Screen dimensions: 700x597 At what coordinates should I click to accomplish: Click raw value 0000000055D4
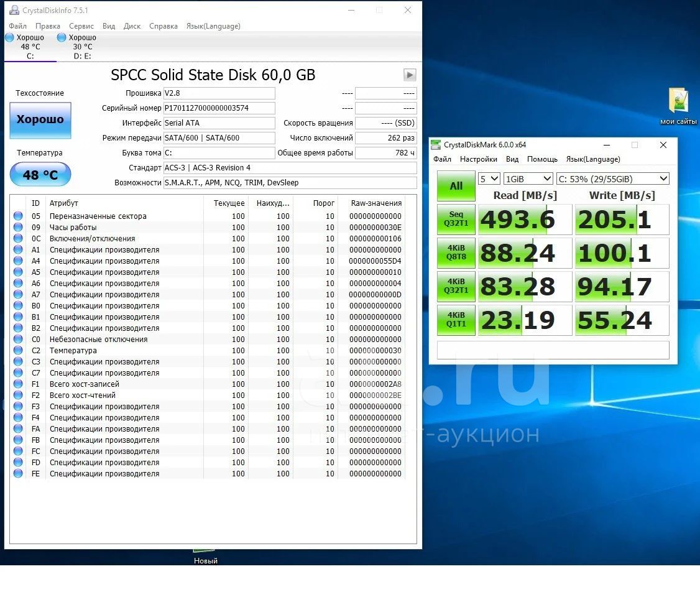[x=375, y=261]
